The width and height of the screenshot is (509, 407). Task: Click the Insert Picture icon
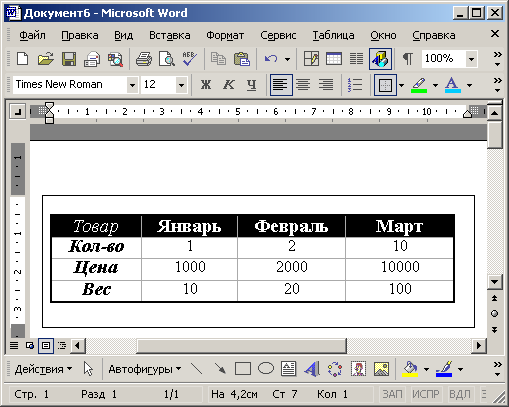381,369
